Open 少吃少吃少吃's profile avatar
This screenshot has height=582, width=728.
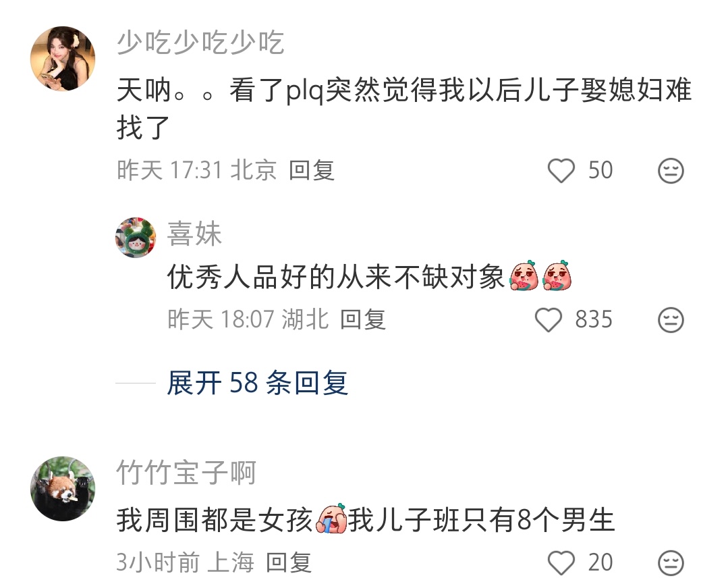[63, 59]
